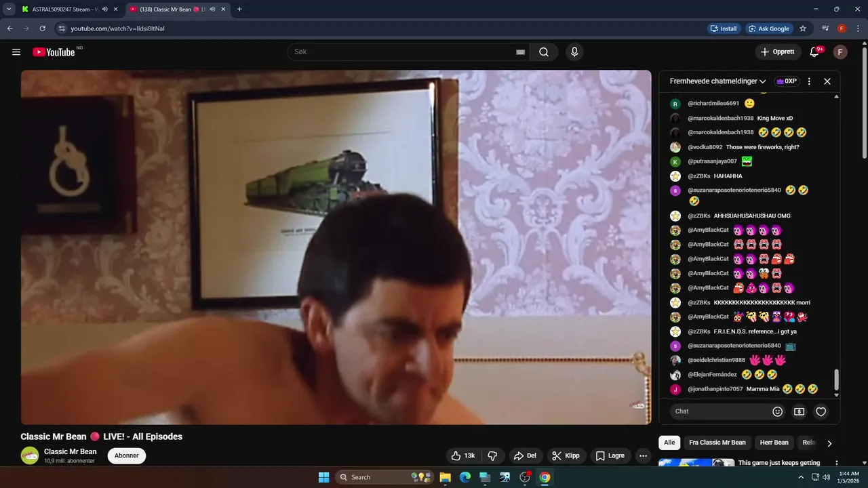Screen dimensions: 868x488
Task: Go back in browser history
Action: click(9, 28)
